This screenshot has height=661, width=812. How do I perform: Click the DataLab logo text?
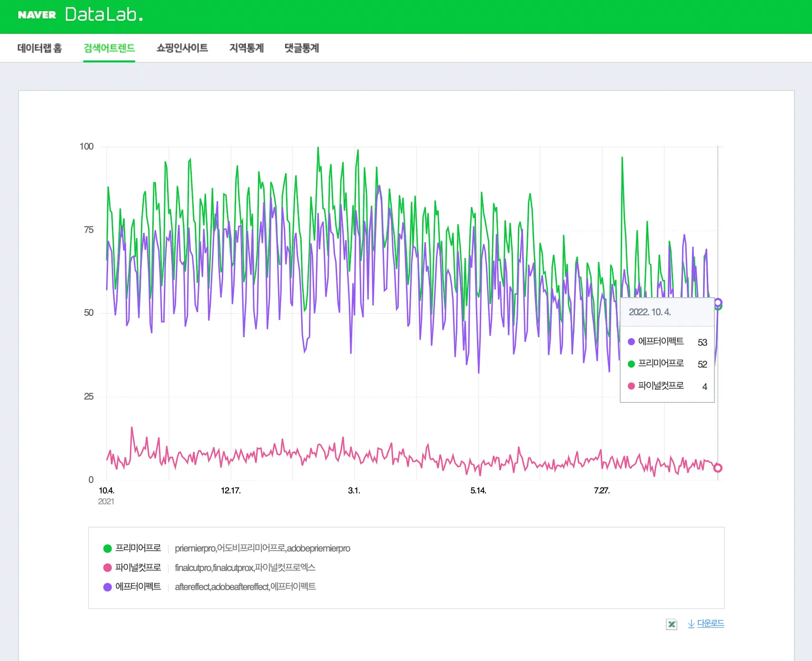(104, 14)
